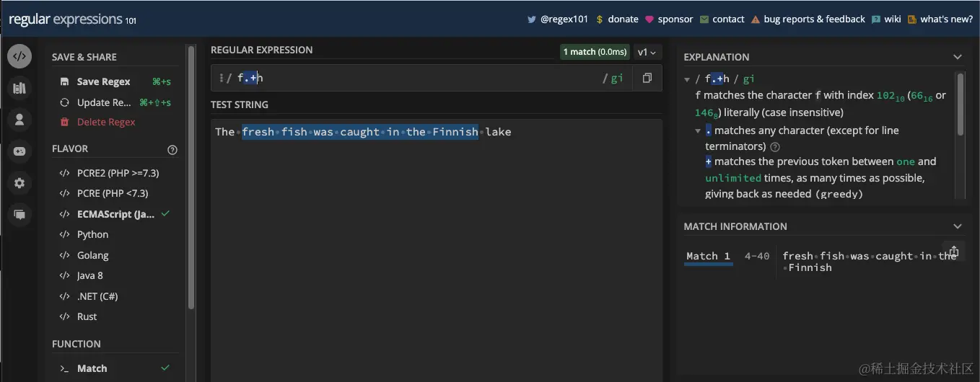Open the v1 version dropdown
This screenshot has width=980, height=382.
pos(647,52)
